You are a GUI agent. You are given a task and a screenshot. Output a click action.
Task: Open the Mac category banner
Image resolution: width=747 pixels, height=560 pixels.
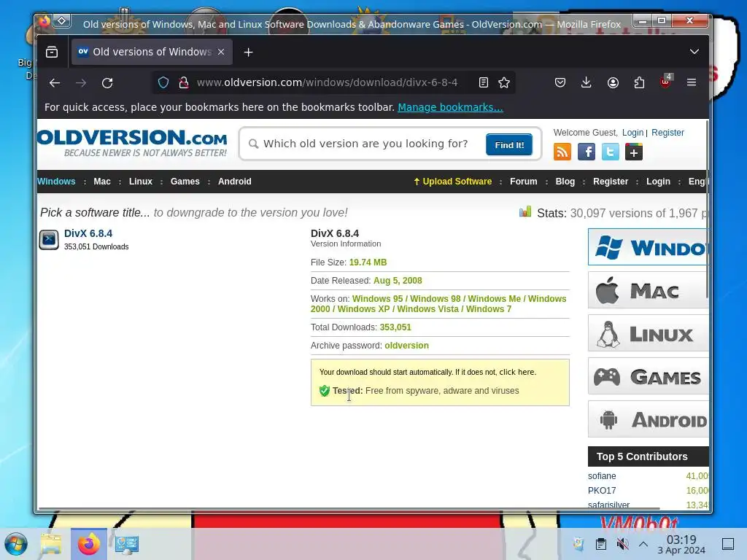pyautogui.click(x=649, y=290)
